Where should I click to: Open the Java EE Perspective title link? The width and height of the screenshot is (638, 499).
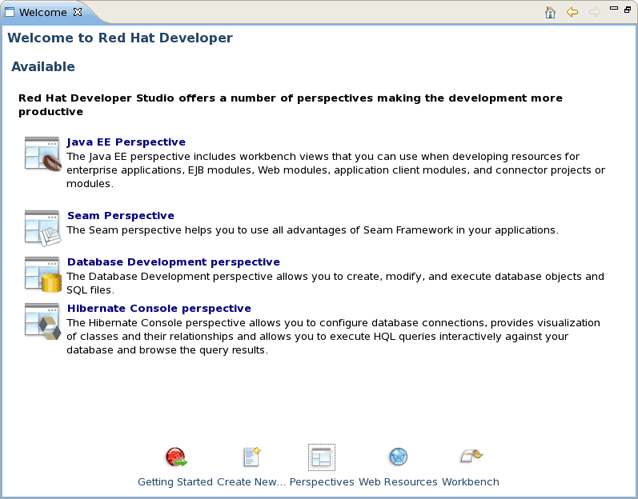pyautogui.click(x=126, y=142)
